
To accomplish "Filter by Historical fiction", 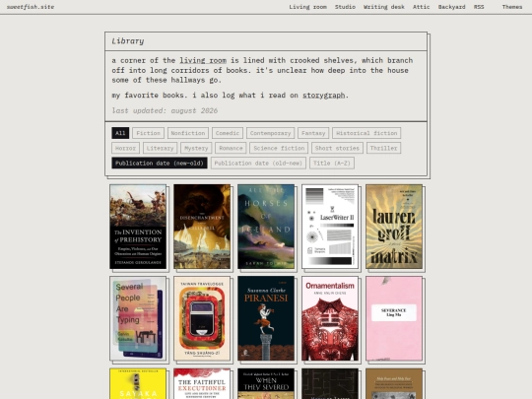I will coord(366,133).
